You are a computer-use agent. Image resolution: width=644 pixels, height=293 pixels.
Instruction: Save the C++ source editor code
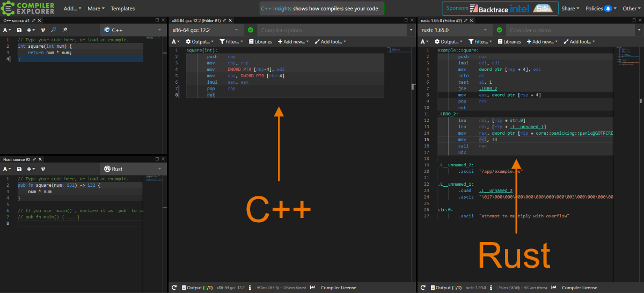pos(19,30)
